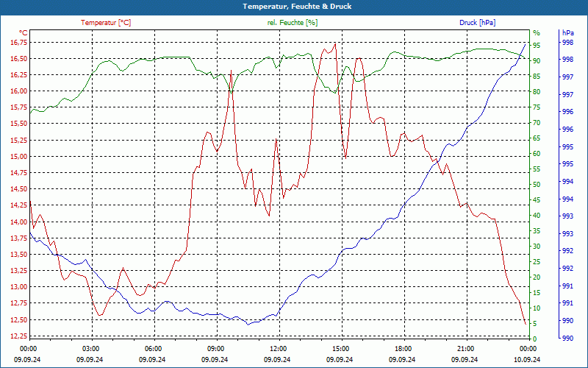
Task: Click green humidity axis value '30'
Action: click(537, 247)
